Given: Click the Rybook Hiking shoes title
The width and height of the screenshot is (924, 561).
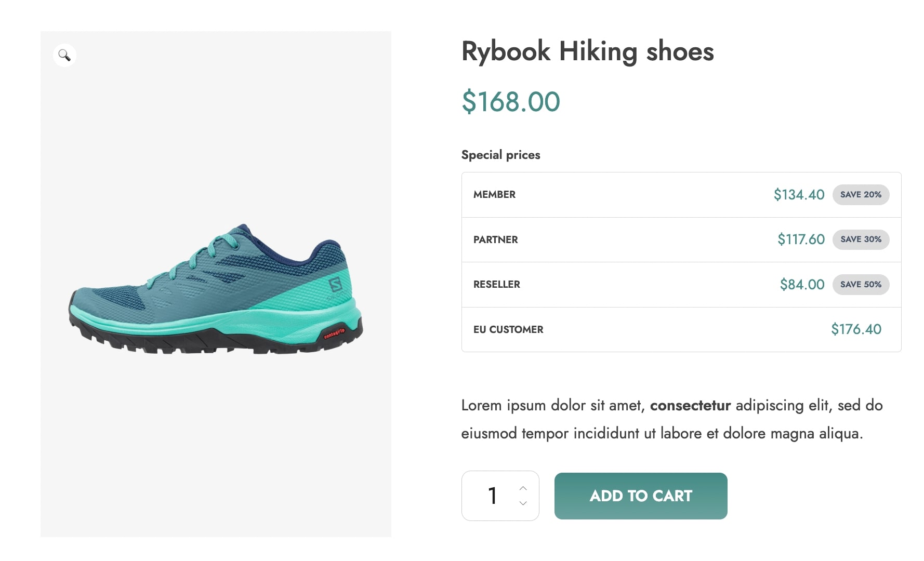Looking at the screenshot, I should point(587,51).
